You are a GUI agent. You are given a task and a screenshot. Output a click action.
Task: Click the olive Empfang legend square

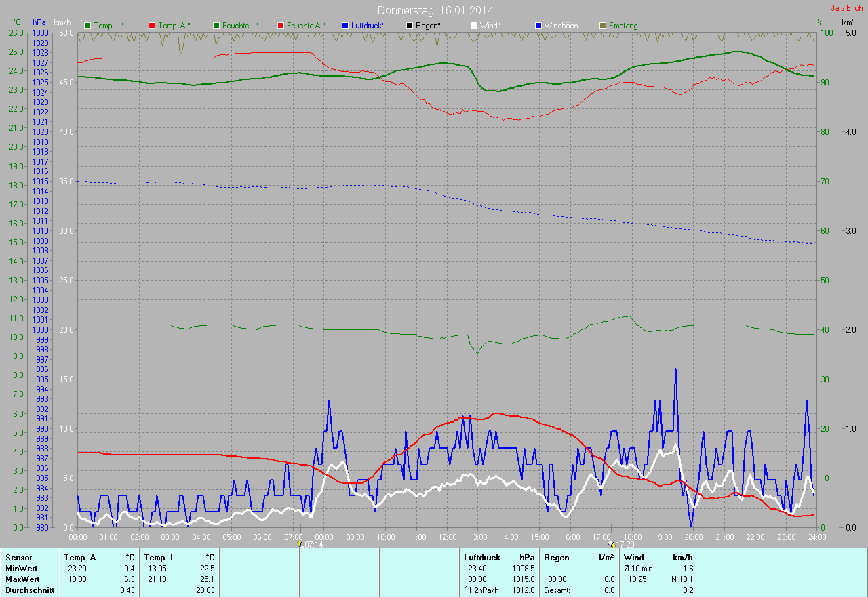point(603,26)
